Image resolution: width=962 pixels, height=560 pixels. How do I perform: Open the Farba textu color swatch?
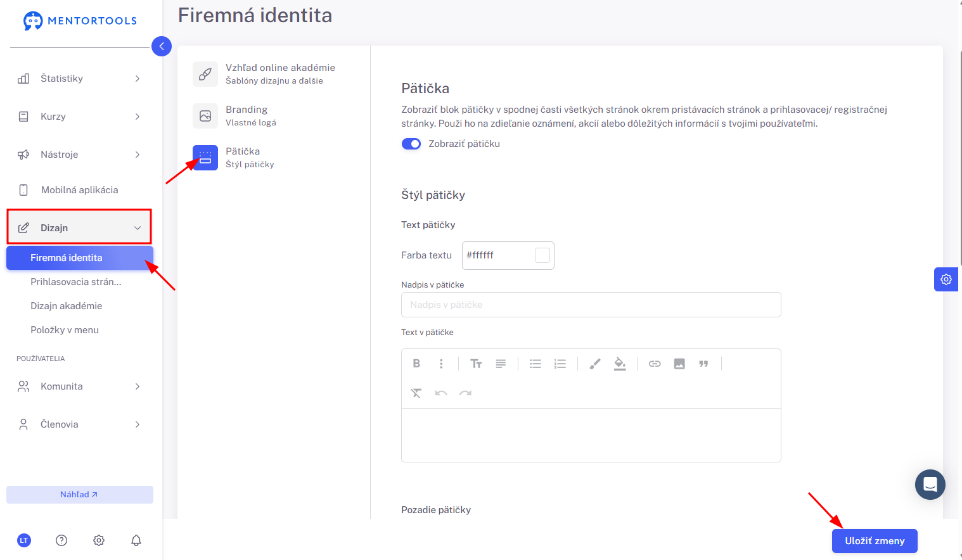[542, 255]
